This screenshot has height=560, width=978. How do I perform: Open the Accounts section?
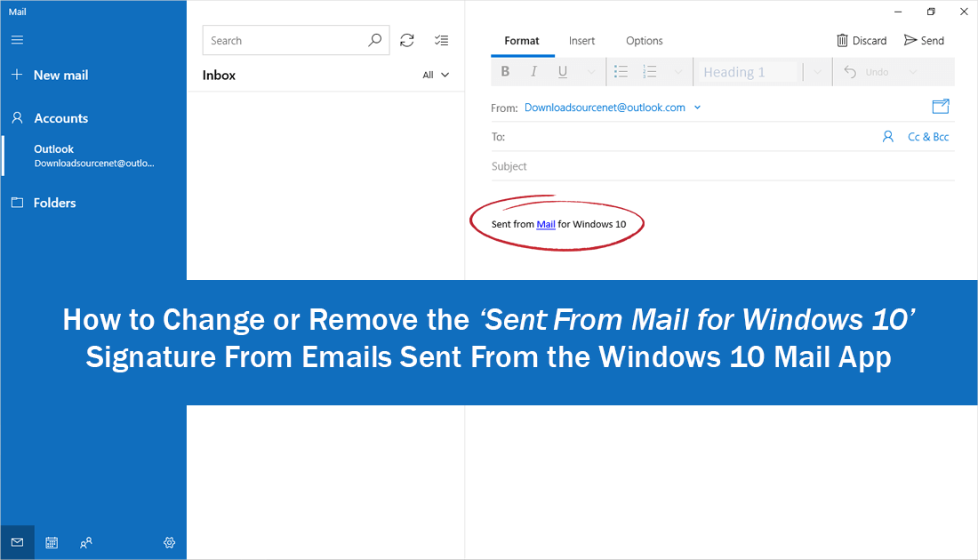pos(61,118)
